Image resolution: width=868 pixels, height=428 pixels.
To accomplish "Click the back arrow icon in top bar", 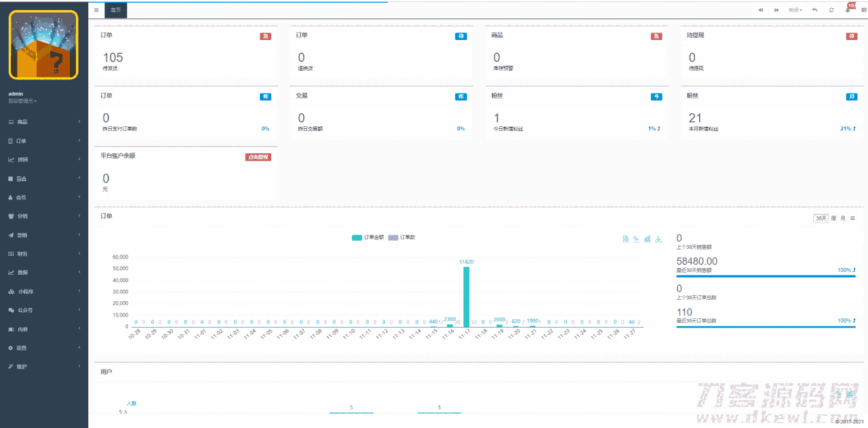I will tap(814, 10).
